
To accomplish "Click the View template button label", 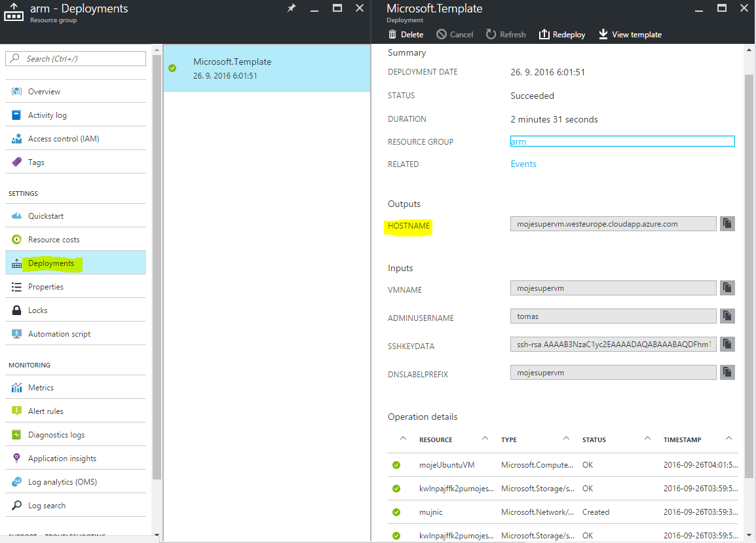I will point(636,35).
